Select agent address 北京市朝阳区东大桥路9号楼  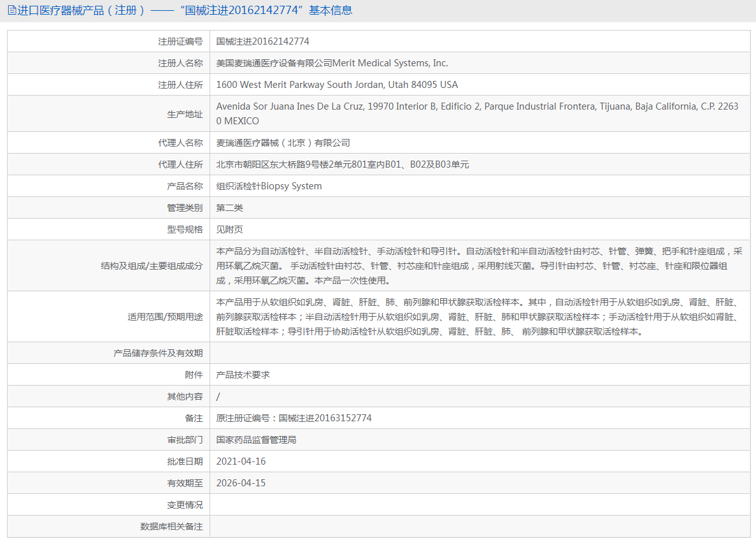pyautogui.click(x=342, y=164)
